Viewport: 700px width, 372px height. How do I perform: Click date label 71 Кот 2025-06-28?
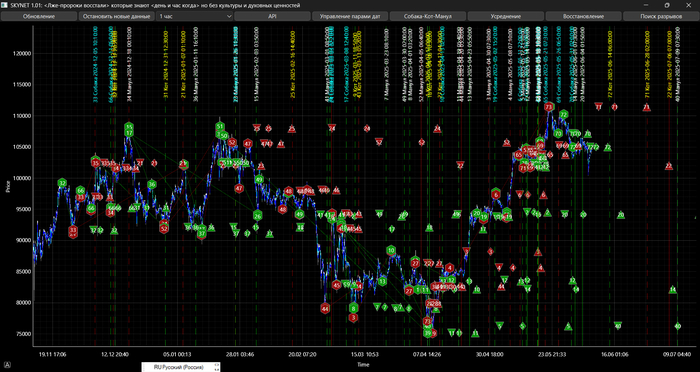pyautogui.click(x=647, y=64)
